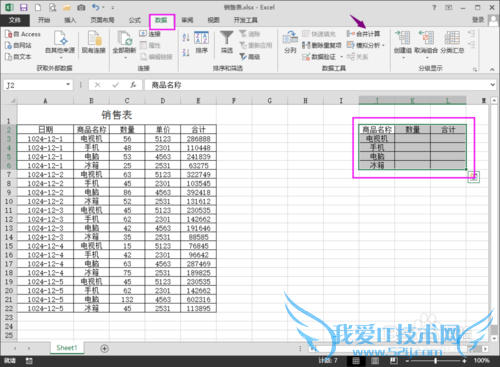Click Text to Columns (分列)
The image size is (500, 367).
[x=290, y=42]
